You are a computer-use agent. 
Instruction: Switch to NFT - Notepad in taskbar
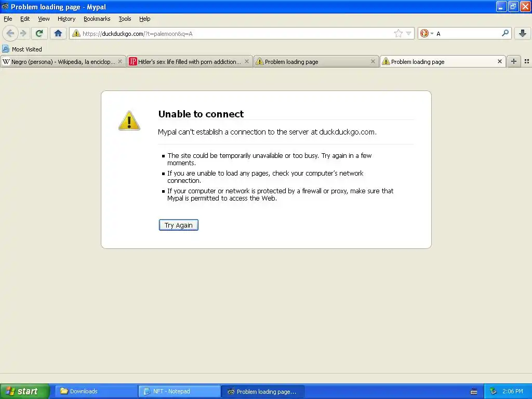click(179, 391)
